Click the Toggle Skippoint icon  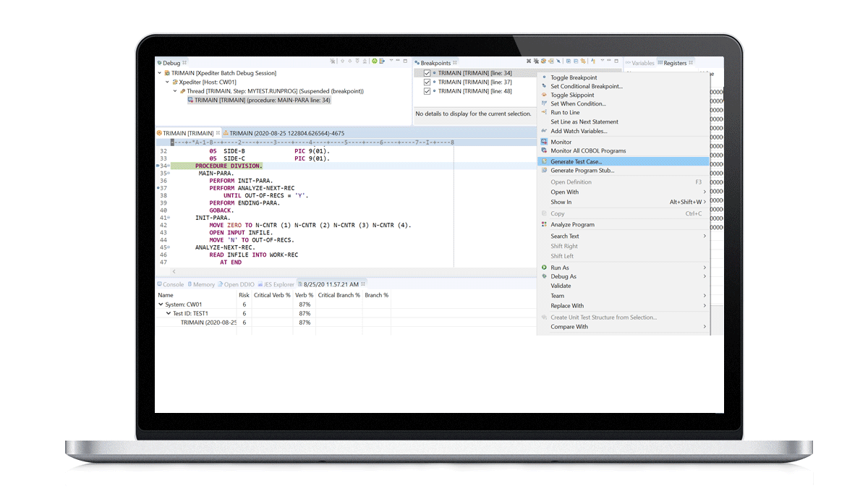(544, 95)
